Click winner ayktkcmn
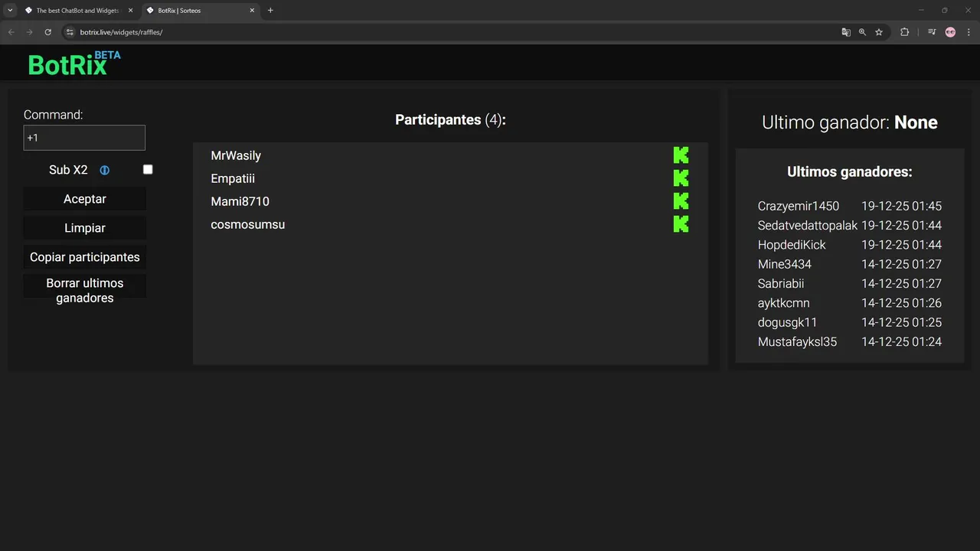The width and height of the screenshot is (980, 551). pyautogui.click(x=783, y=303)
